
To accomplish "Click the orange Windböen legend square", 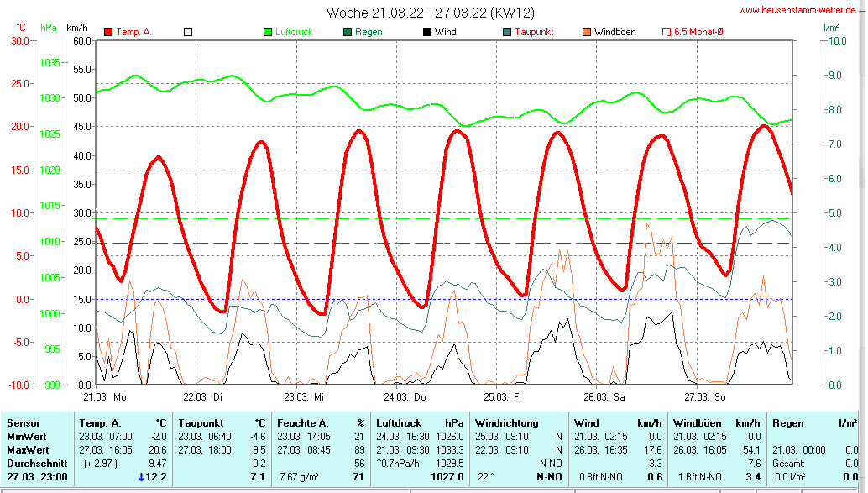I will coord(587,32).
